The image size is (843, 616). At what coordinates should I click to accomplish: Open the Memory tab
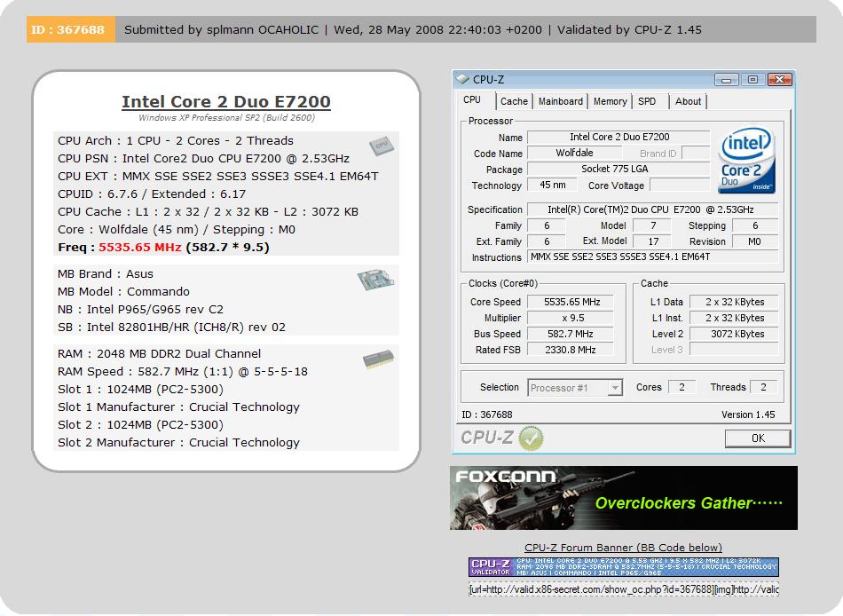pyautogui.click(x=611, y=101)
